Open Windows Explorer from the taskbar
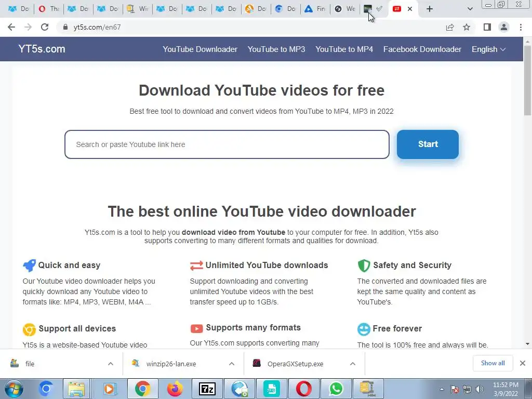Screen dimensions: 532x399 click(76, 389)
